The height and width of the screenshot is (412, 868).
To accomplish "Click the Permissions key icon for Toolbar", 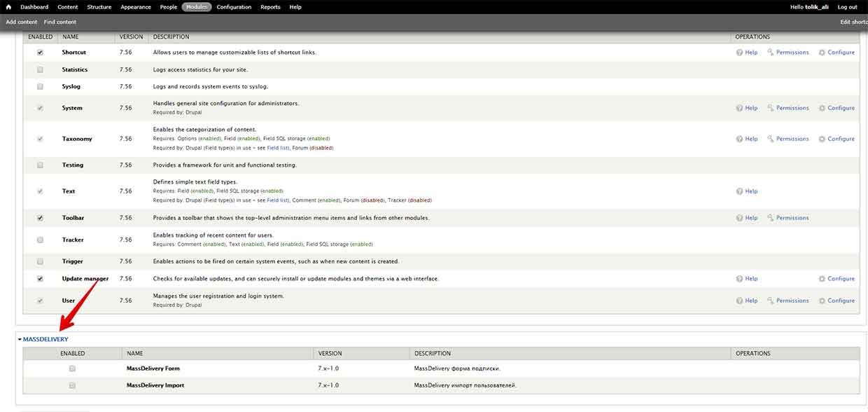I will 771,218.
